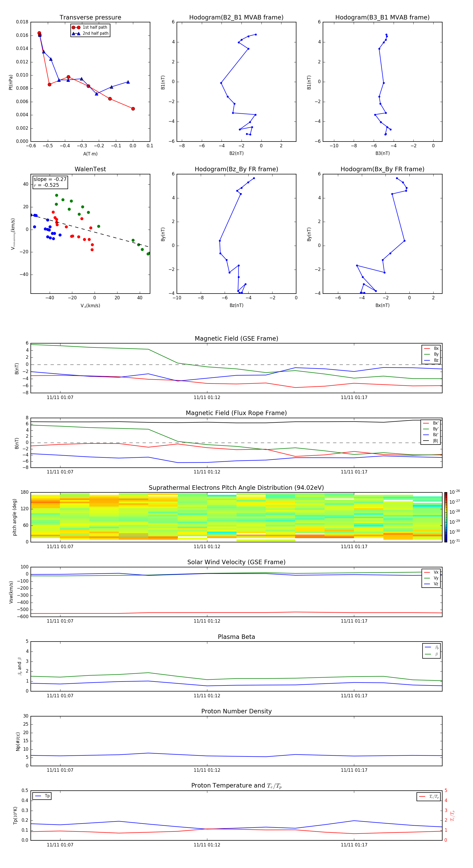Click the "Bz(nT)" x-axis label
The image size is (473, 868).
click(236, 305)
